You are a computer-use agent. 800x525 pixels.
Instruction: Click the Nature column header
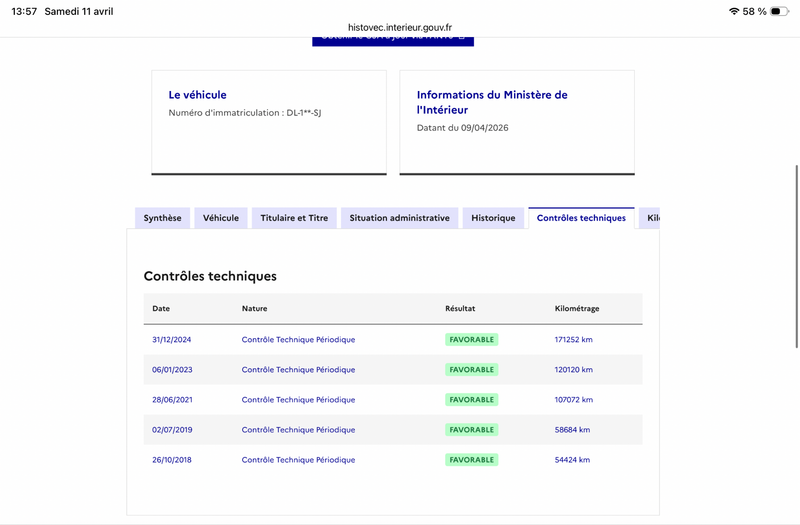click(255, 308)
